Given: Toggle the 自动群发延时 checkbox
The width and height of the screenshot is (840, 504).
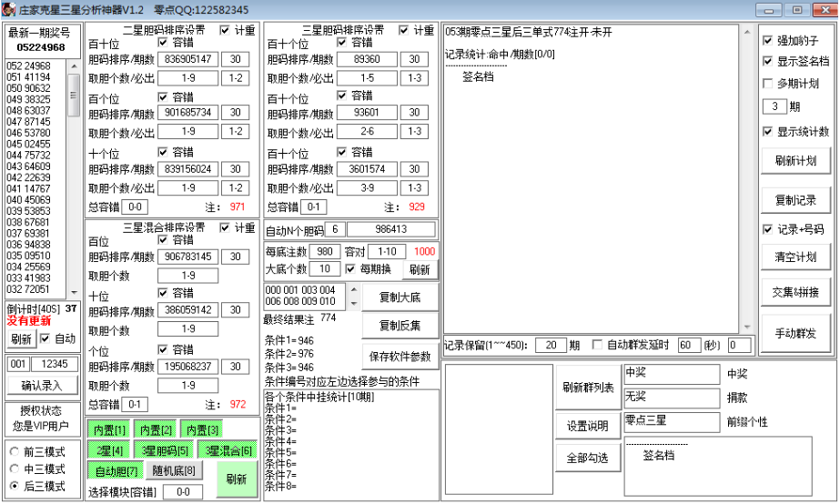Looking at the screenshot, I should [x=598, y=345].
